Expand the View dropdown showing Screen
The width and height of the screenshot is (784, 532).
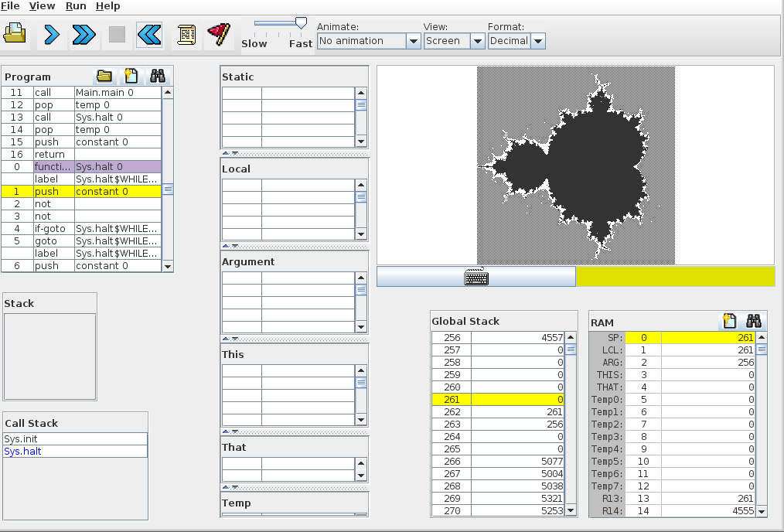click(477, 41)
